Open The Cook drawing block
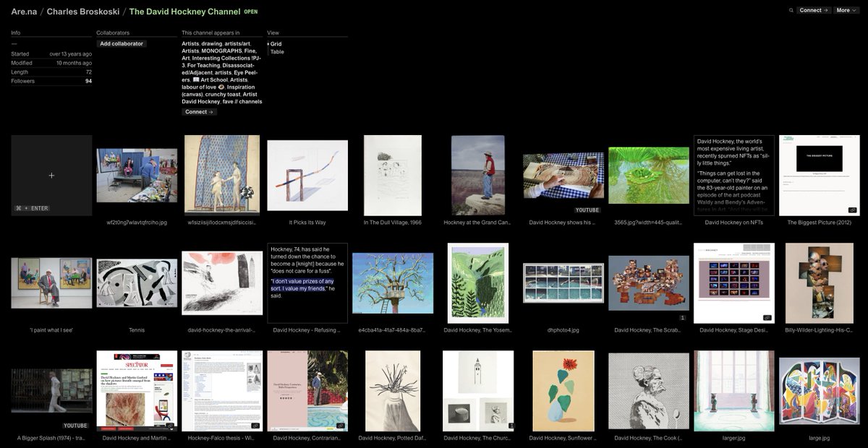The image size is (868, 448). pos(649,390)
